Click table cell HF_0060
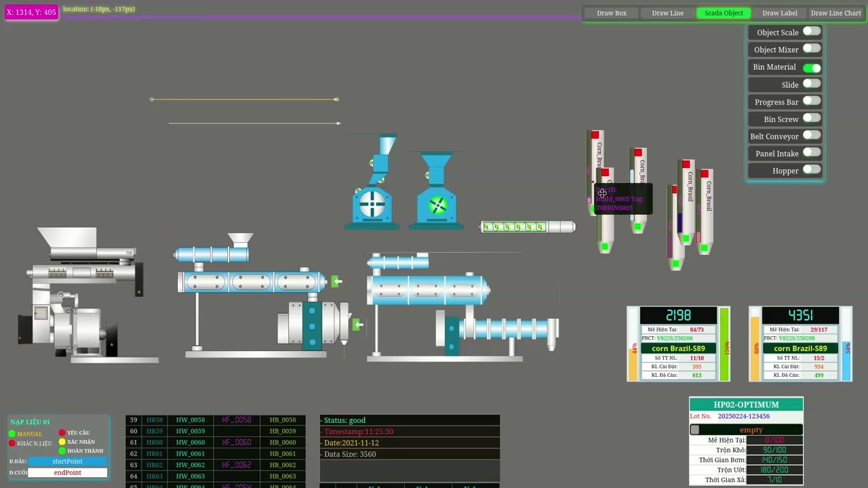Screen dimensions: 868x488 pos(237,443)
